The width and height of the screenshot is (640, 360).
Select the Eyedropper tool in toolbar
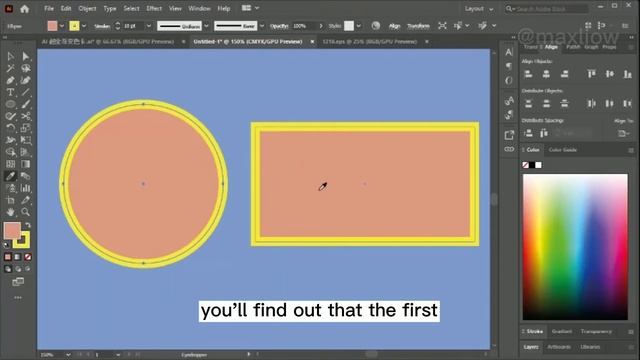(x=11, y=176)
